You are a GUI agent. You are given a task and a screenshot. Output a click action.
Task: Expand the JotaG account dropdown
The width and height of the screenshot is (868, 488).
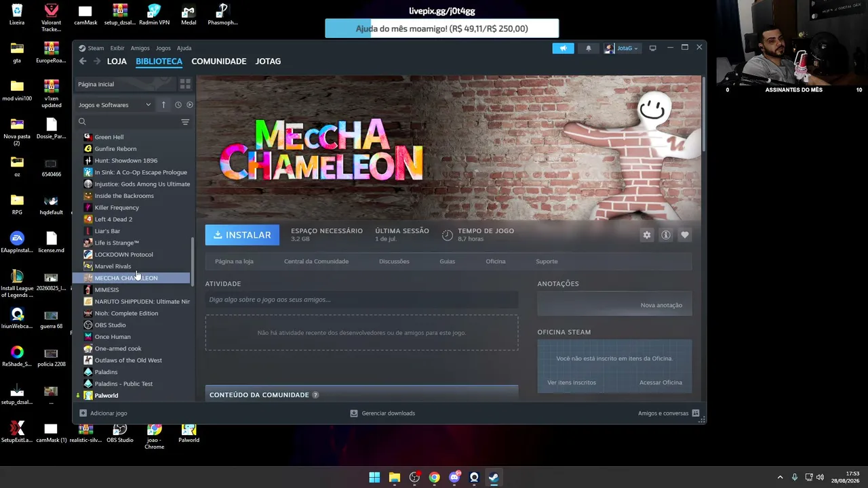click(x=621, y=48)
